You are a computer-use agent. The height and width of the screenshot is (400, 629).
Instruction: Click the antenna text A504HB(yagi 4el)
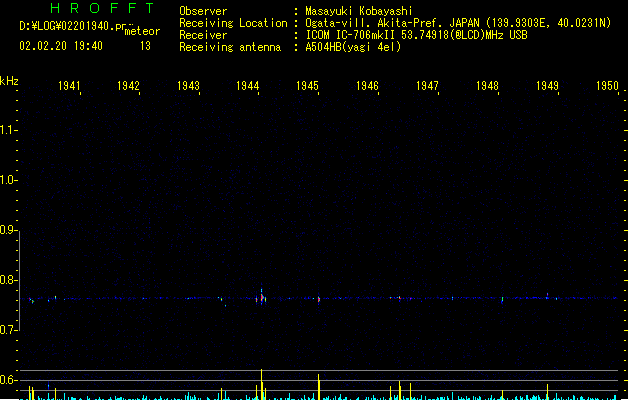click(353, 47)
